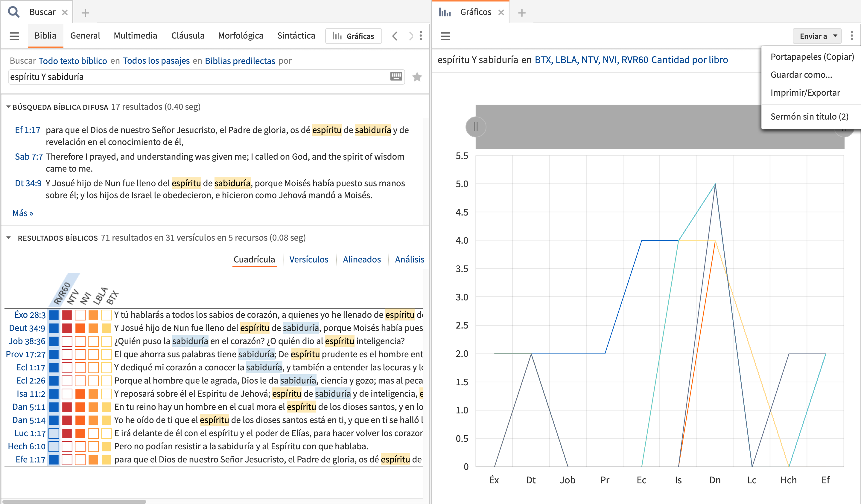
Task: Send to Sermón sin título (2)
Action: (x=809, y=117)
